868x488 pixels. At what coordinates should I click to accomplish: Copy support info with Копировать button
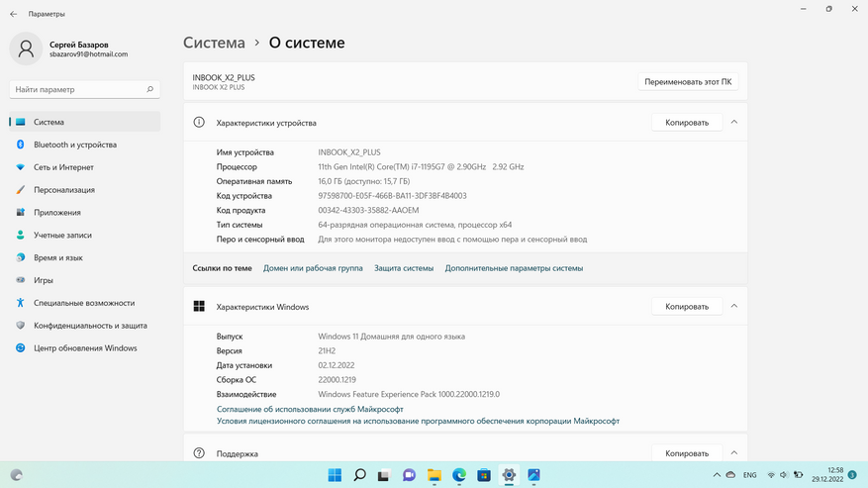687,453
